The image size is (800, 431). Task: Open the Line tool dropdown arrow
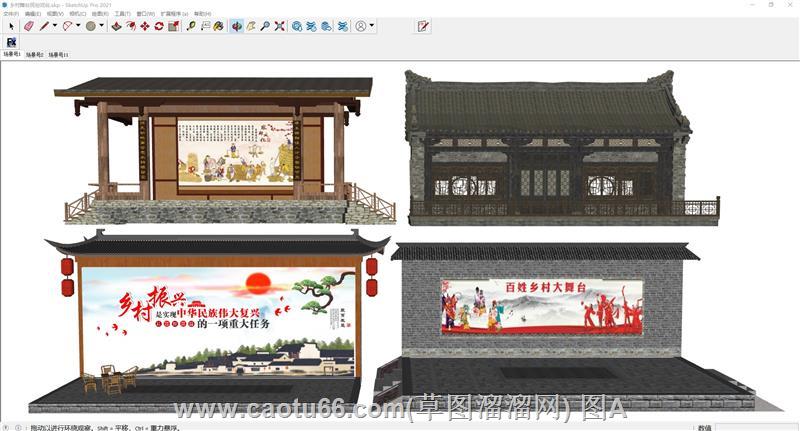pos(55,26)
